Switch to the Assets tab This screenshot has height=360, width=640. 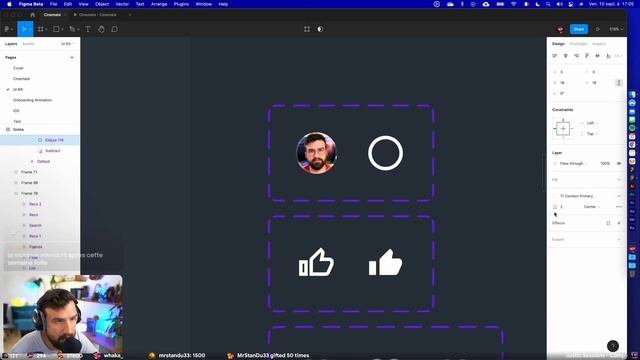click(x=28, y=44)
